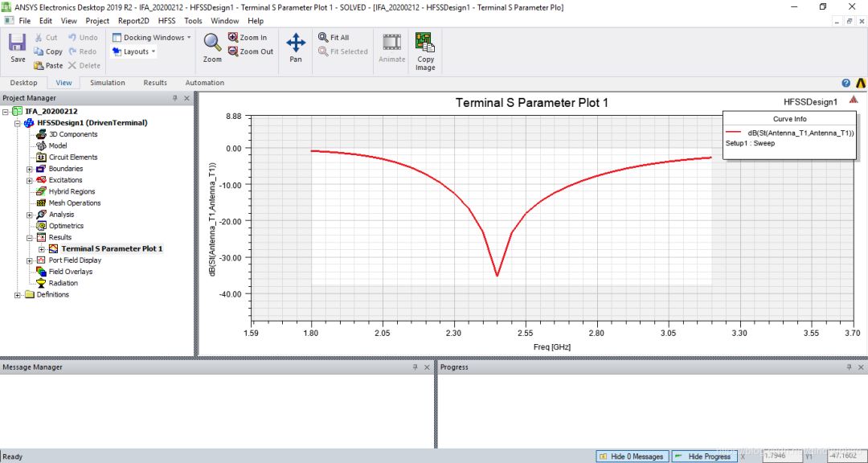
Task: Click Fit All
Action: click(x=334, y=38)
